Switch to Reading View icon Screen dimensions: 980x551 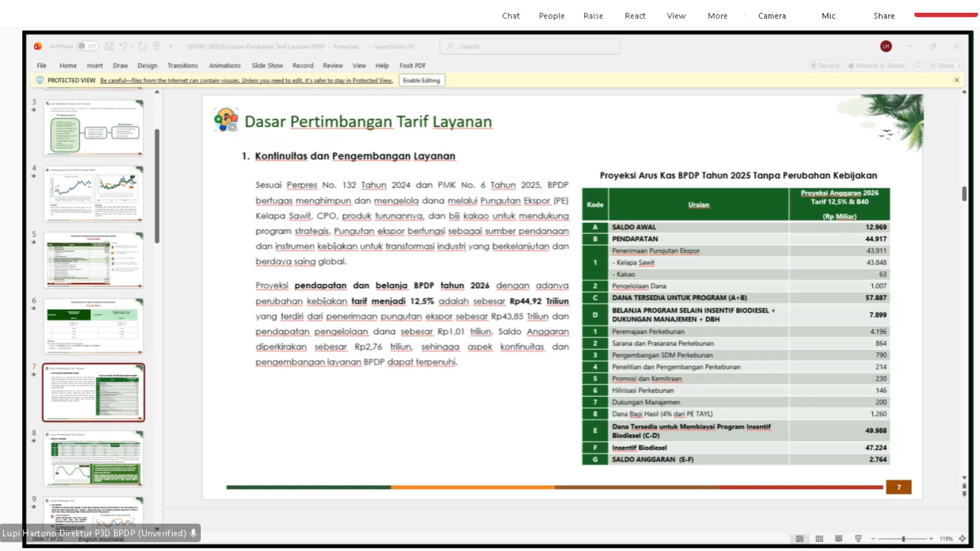(839, 539)
